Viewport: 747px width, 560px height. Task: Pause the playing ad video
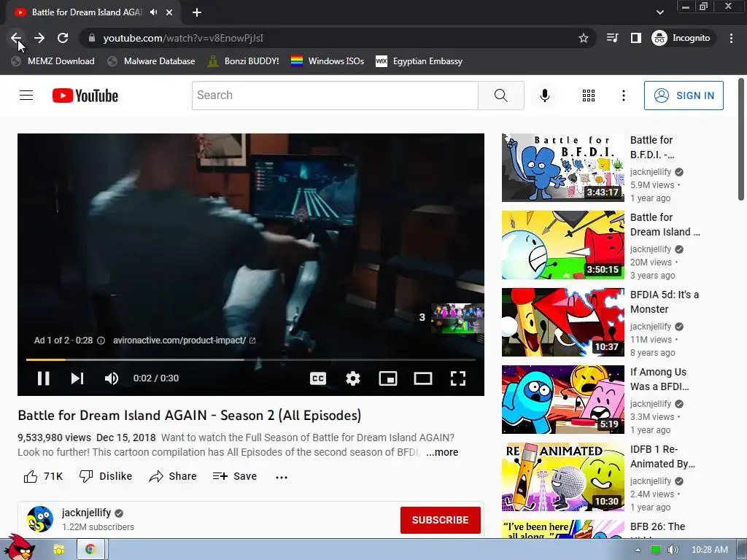(x=43, y=378)
